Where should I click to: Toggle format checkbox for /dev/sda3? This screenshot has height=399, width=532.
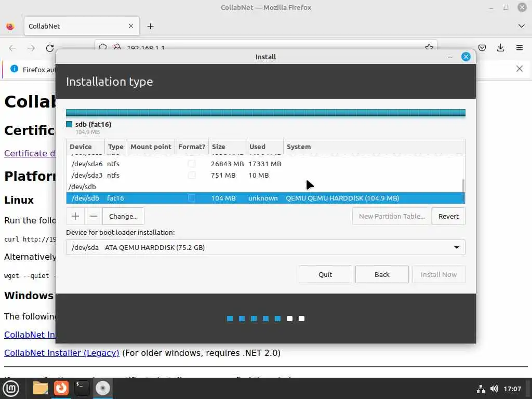(192, 176)
